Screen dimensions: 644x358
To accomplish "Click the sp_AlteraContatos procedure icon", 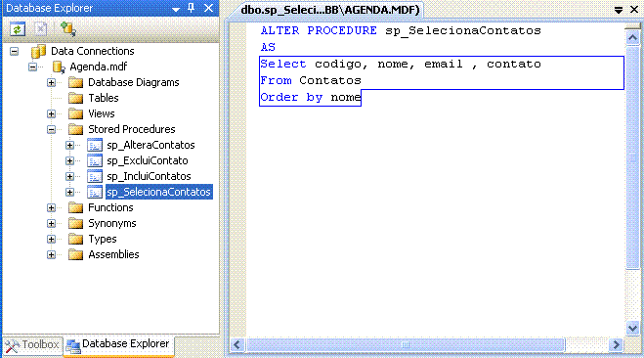I will pos(95,145).
